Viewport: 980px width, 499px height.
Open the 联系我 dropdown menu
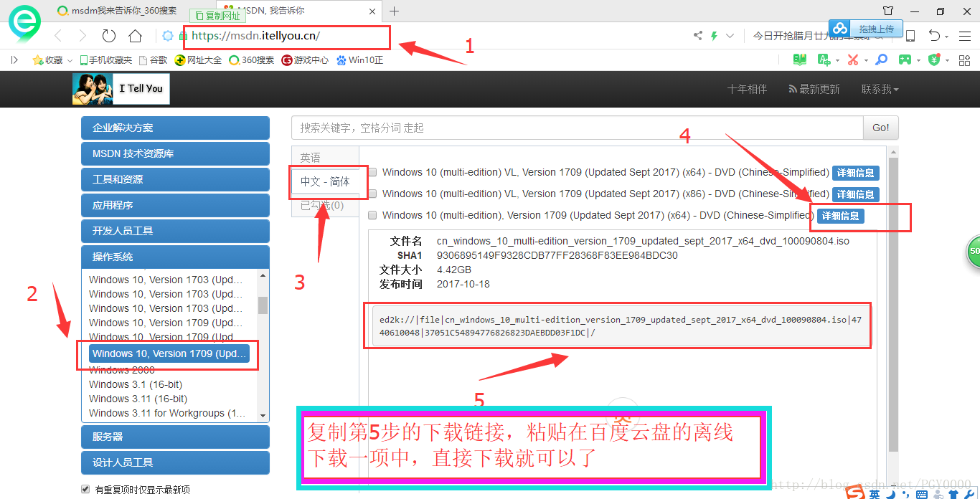point(880,89)
